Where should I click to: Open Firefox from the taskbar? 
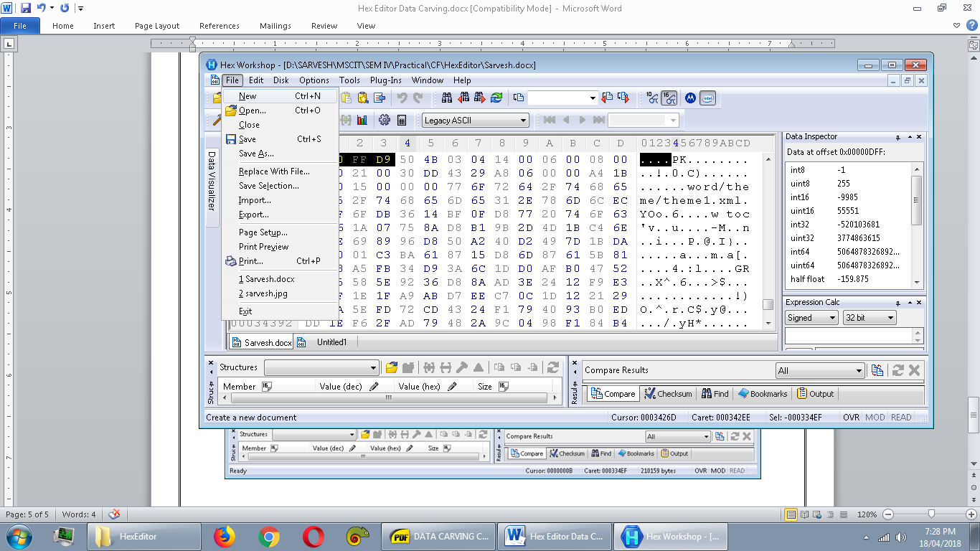(225, 537)
